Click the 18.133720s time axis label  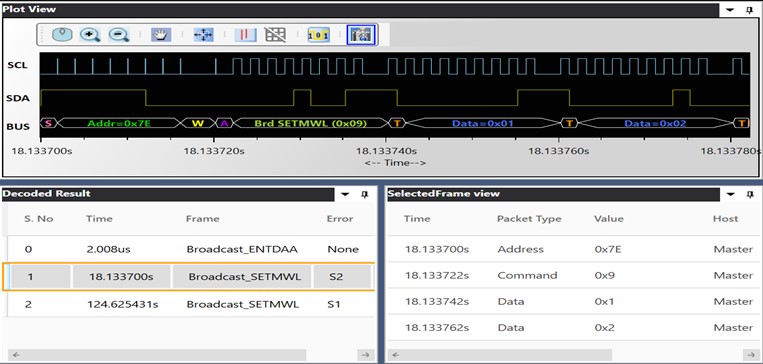[214, 151]
